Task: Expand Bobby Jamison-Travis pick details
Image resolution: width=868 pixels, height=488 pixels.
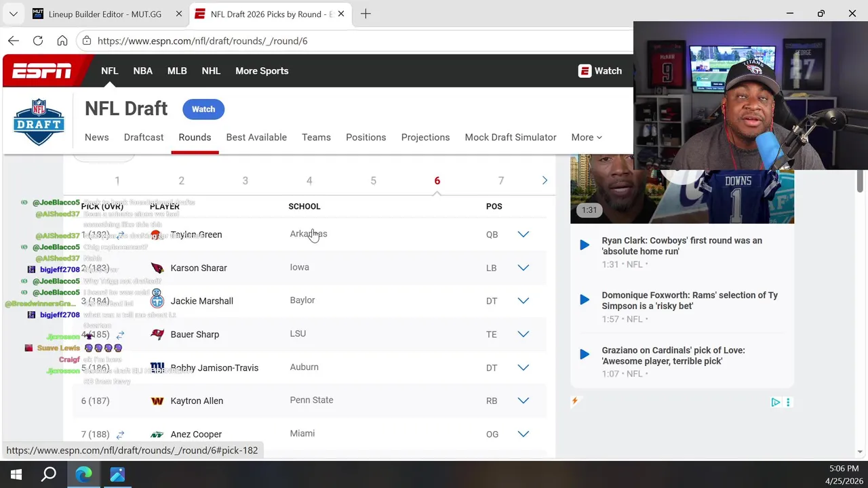Action: click(x=524, y=367)
